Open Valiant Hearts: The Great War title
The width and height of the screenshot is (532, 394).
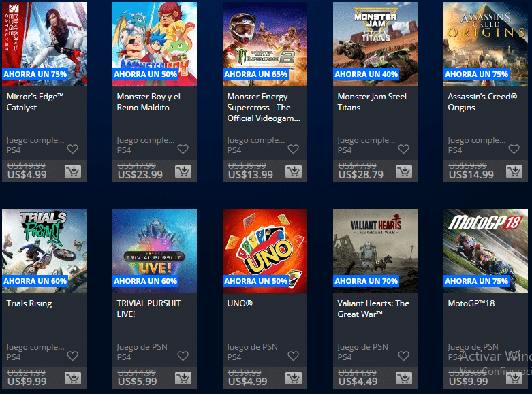(373, 309)
